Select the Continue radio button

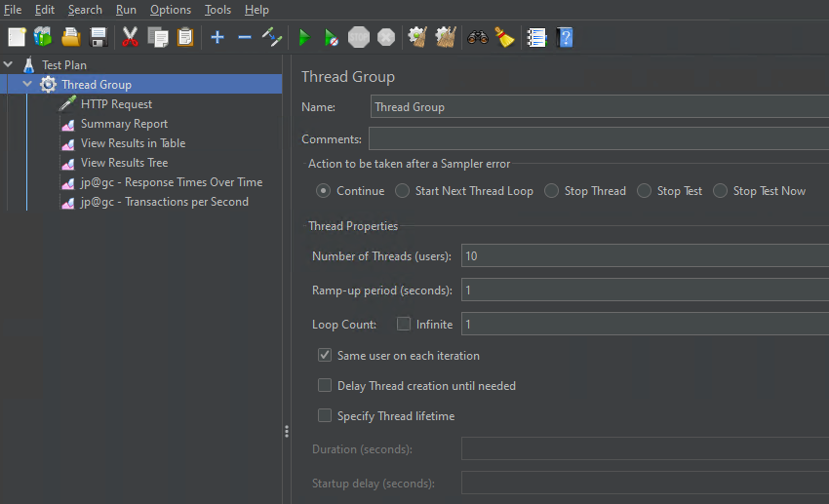(323, 191)
